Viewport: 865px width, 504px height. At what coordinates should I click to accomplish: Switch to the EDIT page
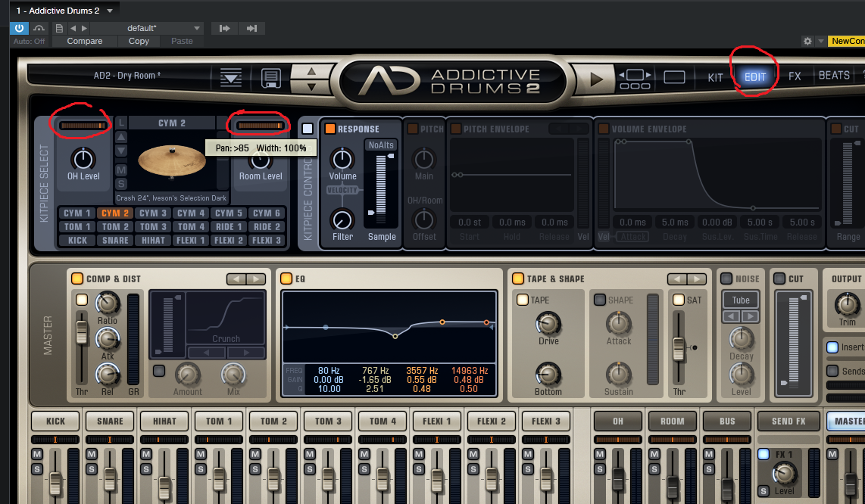click(755, 77)
